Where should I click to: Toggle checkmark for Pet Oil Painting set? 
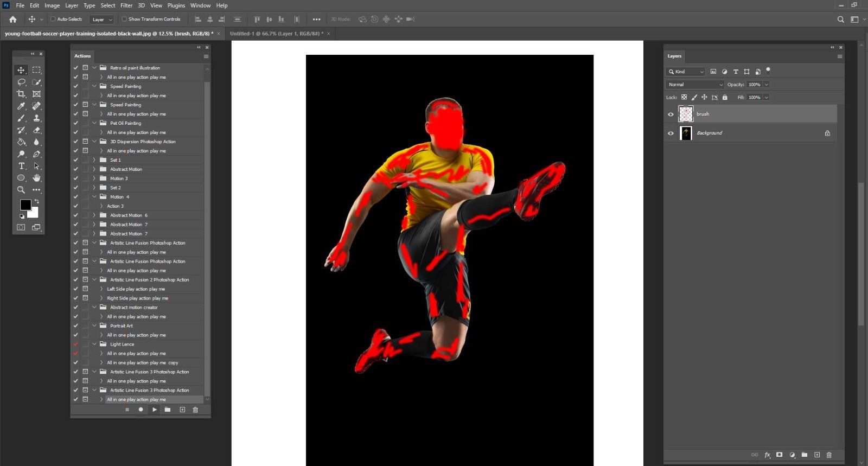[76, 123]
